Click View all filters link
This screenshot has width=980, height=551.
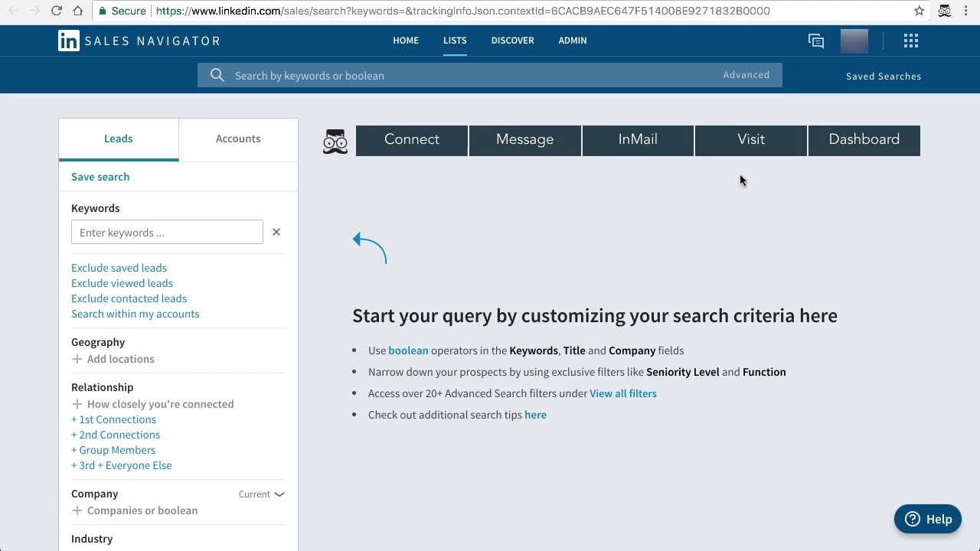tap(623, 393)
